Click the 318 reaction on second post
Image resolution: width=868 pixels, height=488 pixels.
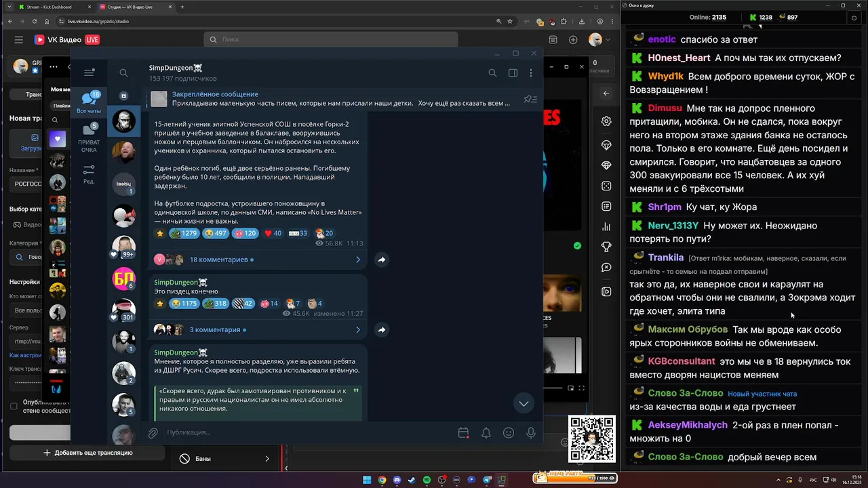(x=216, y=304)
